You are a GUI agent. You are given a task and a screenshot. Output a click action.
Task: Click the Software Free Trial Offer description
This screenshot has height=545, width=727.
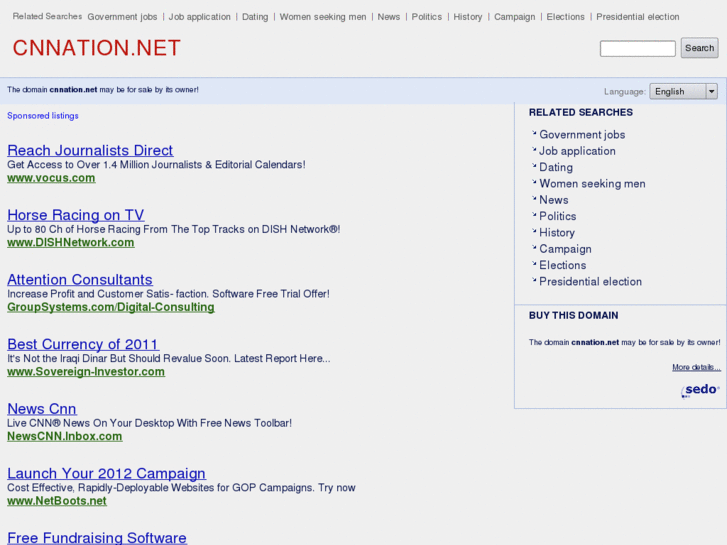[x=168, y=294]
